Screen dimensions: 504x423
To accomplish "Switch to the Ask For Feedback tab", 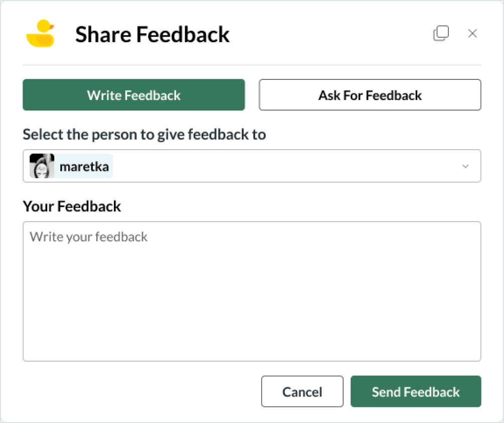I will (369, 95).
